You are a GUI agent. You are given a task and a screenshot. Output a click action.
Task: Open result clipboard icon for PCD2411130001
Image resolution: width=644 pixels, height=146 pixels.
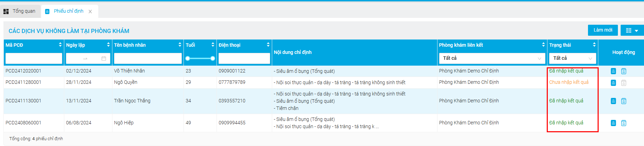pos(624,101)
